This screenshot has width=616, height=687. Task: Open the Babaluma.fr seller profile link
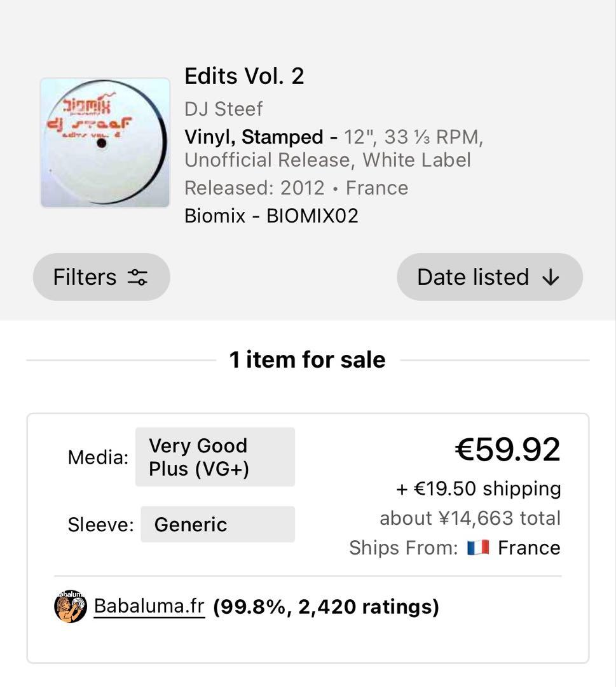point(149,606)
